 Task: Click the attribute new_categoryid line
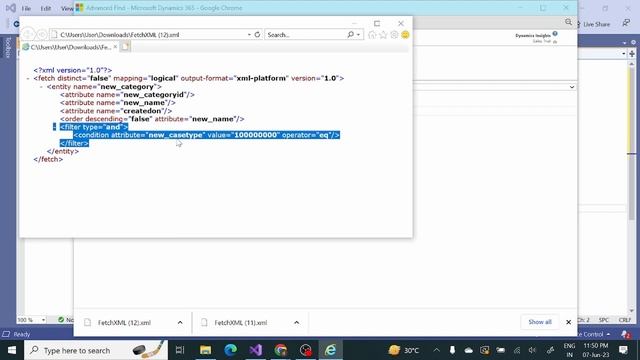127,95
